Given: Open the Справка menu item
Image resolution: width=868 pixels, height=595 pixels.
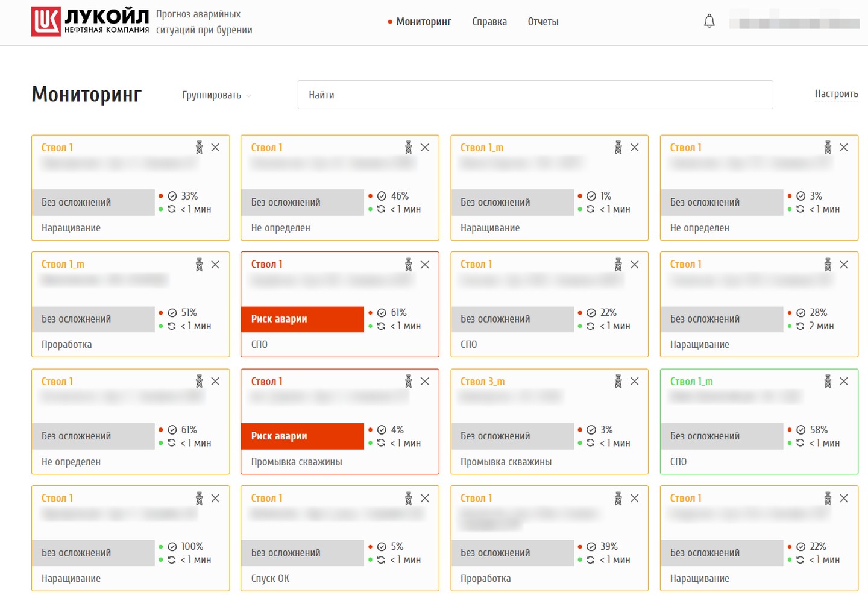Looking at the screenshot, I should click(489, 22).
